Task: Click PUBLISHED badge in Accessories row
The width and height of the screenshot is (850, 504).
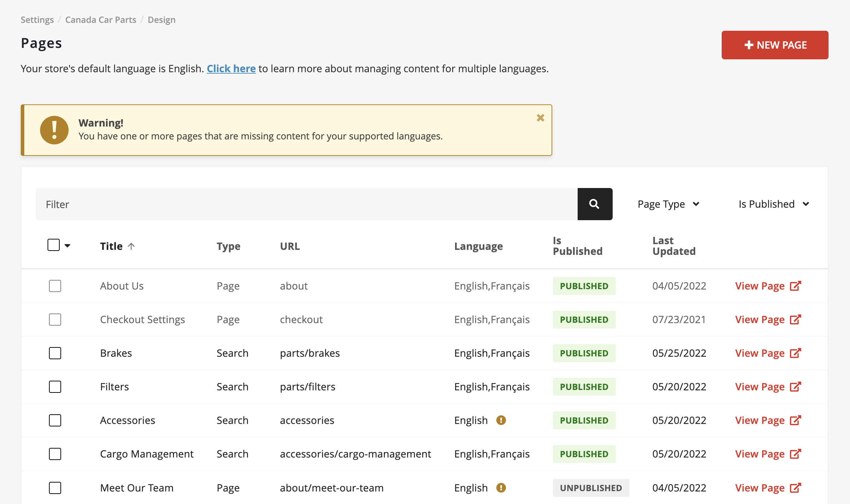Action: 584,420
